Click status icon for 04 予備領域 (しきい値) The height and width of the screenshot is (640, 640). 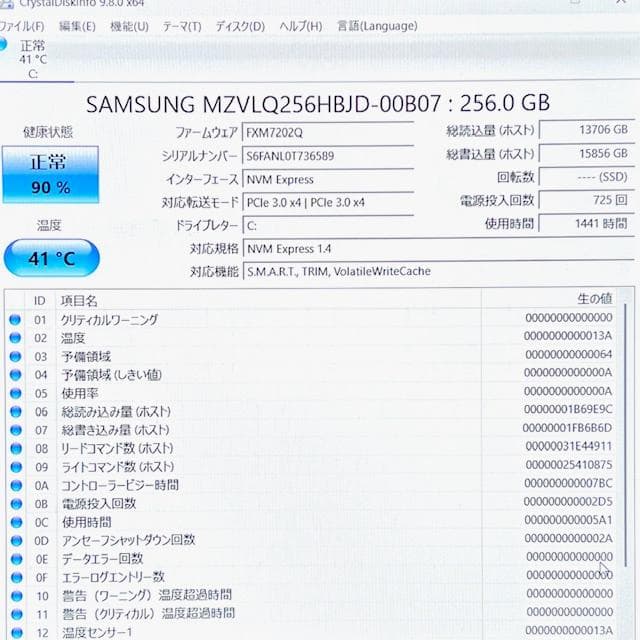tap(16, 375)
